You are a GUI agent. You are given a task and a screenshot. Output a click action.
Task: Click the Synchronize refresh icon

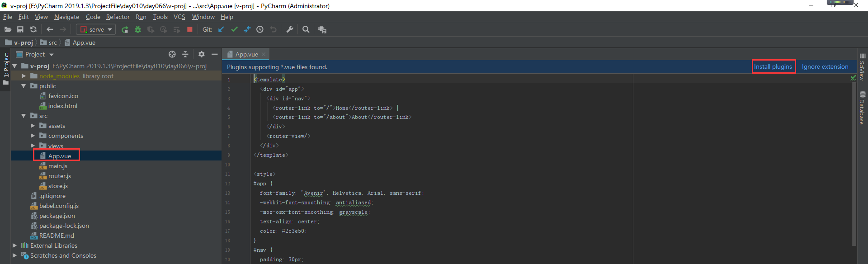(33, 29)
